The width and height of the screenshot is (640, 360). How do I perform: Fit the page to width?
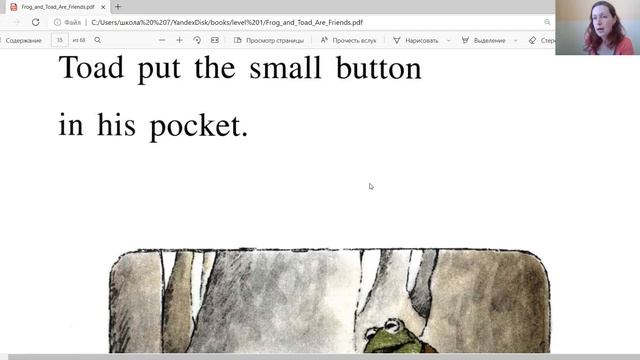click(215, 40)
